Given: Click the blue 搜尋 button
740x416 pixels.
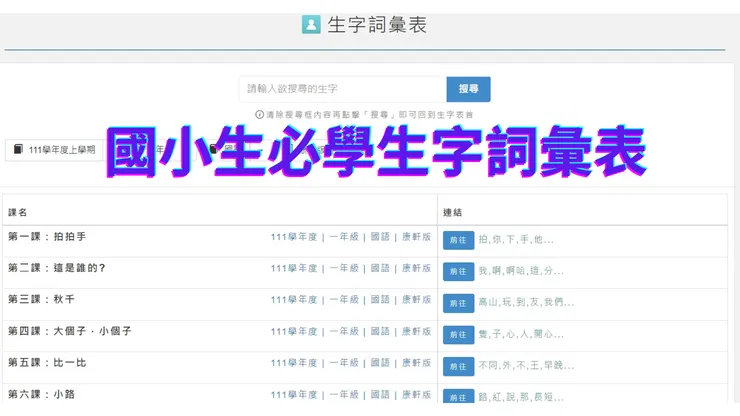Looking at the screenshot, I should [468, 89].
